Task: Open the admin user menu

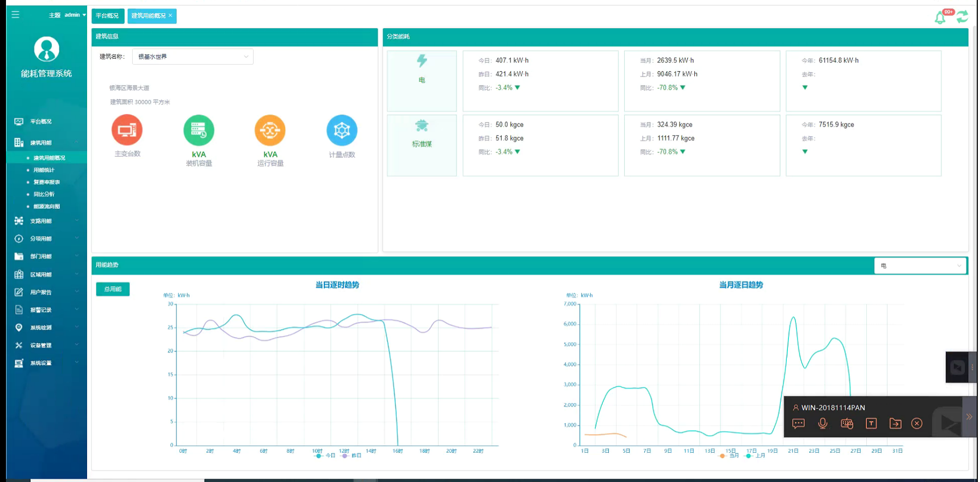Action: pyautogui.click(x=74, y=15)
